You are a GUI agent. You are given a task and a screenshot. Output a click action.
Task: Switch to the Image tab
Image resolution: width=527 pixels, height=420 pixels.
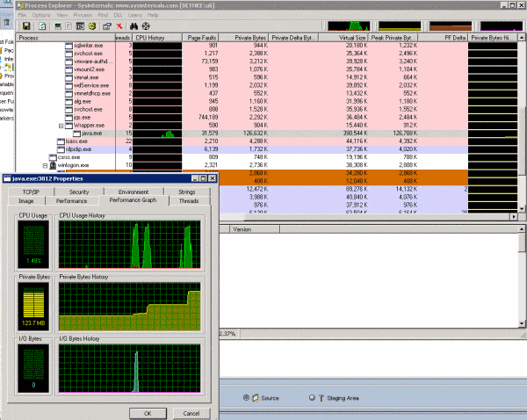coord(26,201)
